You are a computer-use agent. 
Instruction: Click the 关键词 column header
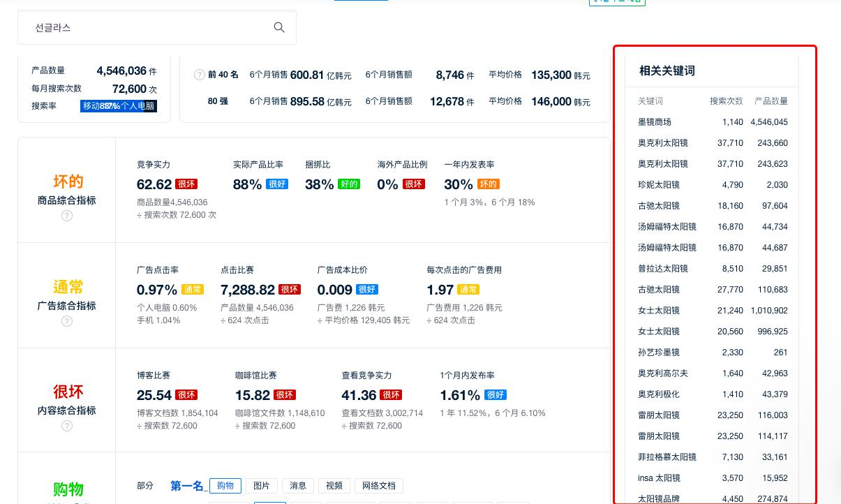click(650, 101)
